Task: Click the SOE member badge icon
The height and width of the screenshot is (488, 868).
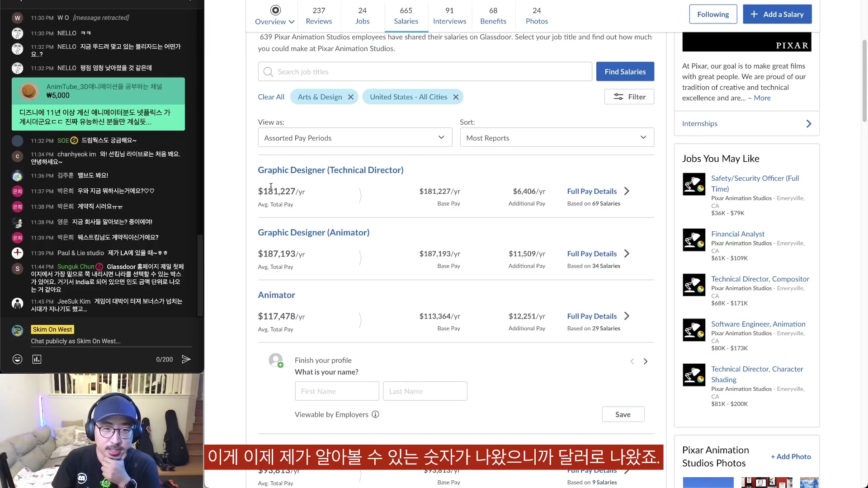Action: click(74, 141)
